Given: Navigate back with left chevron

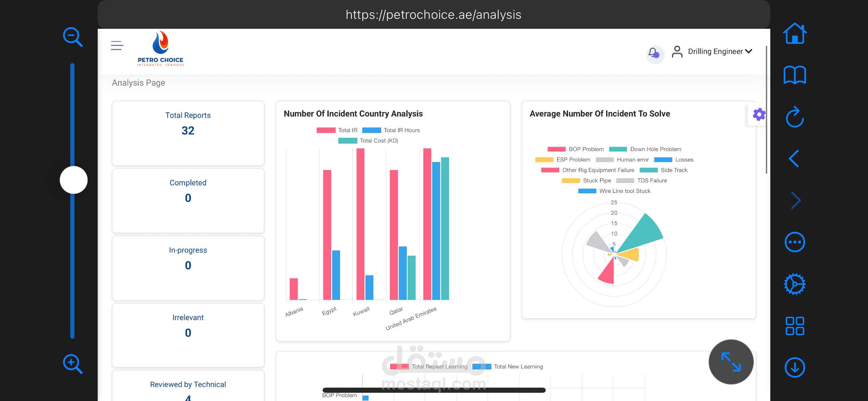Looking at the screenshot, I should point(794,158).
